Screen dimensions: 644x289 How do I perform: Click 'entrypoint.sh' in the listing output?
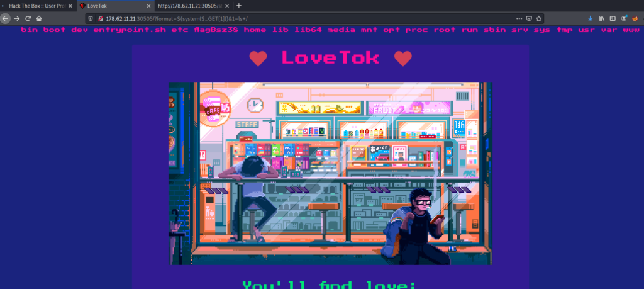[130, 30]
